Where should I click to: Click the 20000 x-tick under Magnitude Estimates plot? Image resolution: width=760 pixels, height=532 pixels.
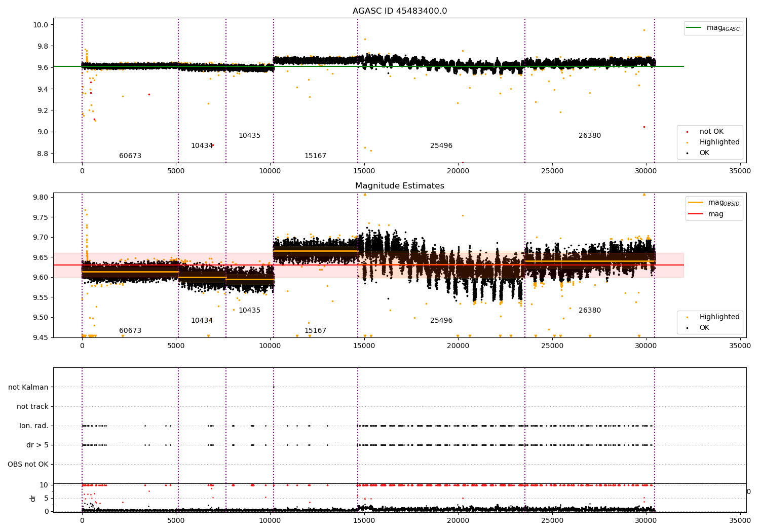click(458, 346)
